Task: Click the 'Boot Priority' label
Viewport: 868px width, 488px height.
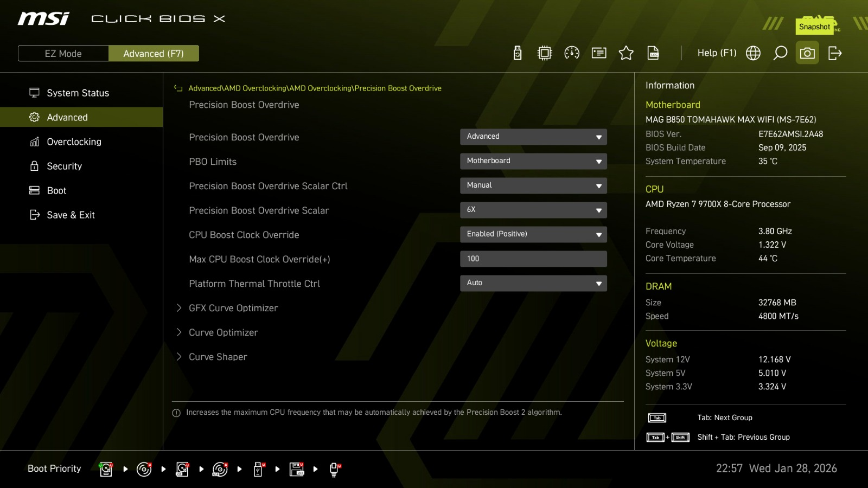Action: pos(54,468)
